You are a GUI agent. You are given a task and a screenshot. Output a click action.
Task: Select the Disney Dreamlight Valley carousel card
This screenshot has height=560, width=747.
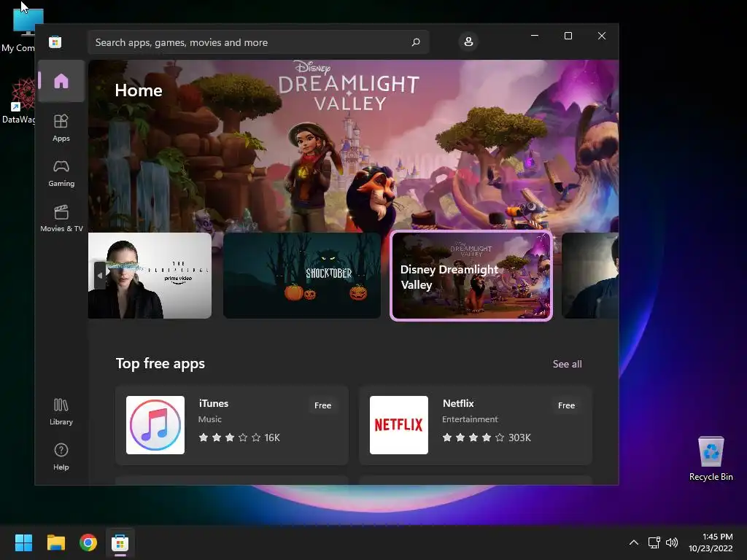point(471,276)
